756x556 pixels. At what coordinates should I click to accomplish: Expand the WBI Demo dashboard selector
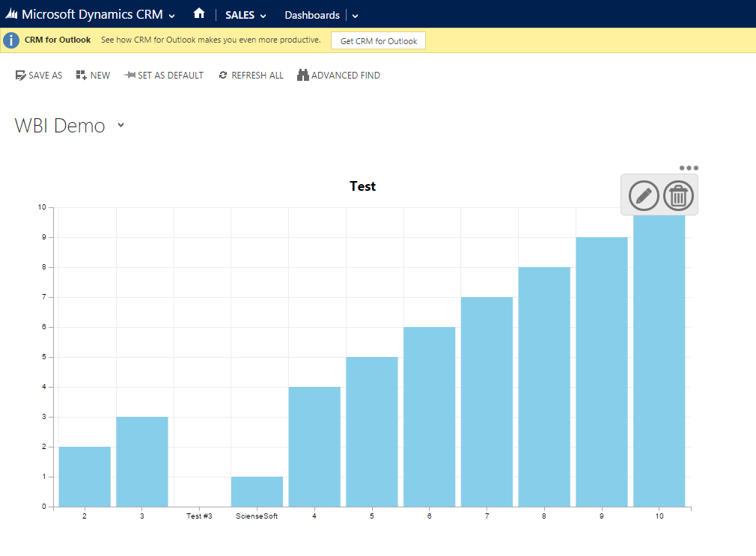(121, 126)
